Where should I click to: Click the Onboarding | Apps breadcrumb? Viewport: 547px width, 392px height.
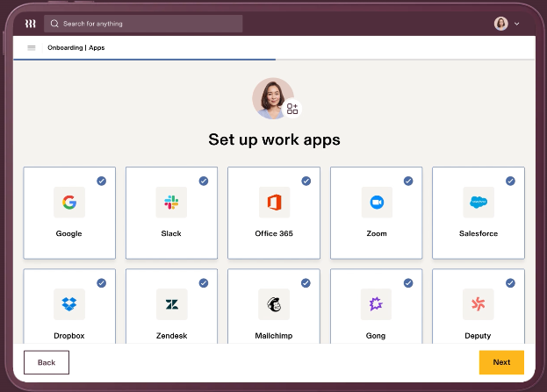point(76,47)
